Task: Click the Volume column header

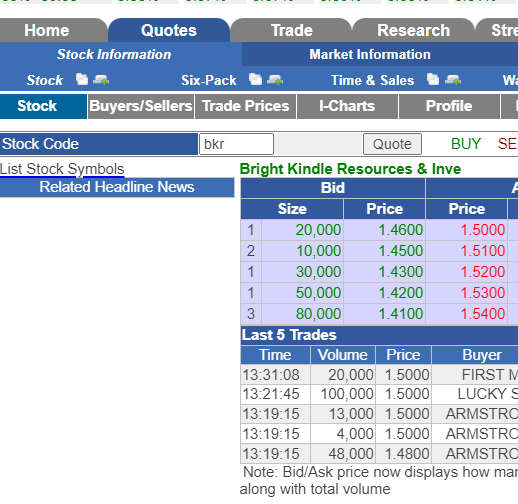Action: point(343,355)
